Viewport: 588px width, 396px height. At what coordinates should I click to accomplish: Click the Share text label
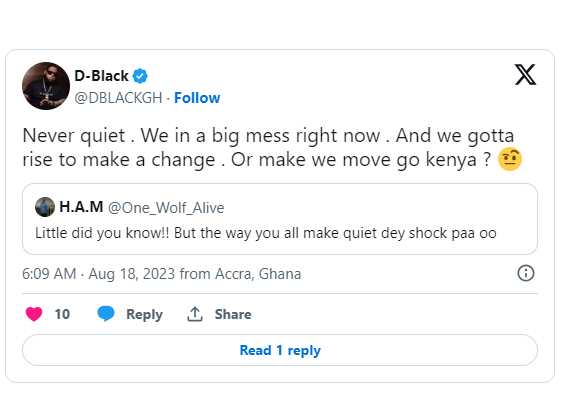(x=233, y=314)
